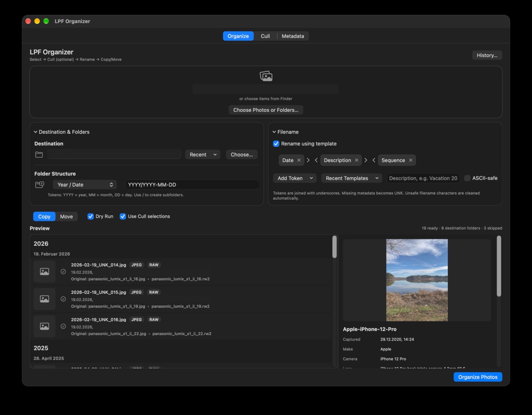Toggle checkmark circle for 2026-02-19_UNK_014.jpg

tap(63, 272)
